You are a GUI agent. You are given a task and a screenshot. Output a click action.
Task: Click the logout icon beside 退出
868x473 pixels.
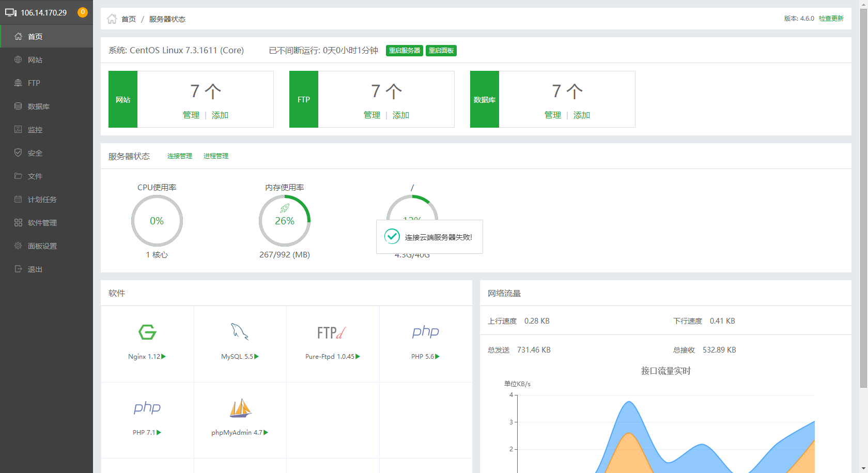coord(18,269)
